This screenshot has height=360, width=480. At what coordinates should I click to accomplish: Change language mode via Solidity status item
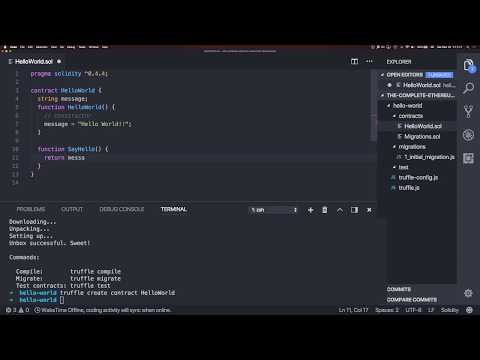point(450,310)
